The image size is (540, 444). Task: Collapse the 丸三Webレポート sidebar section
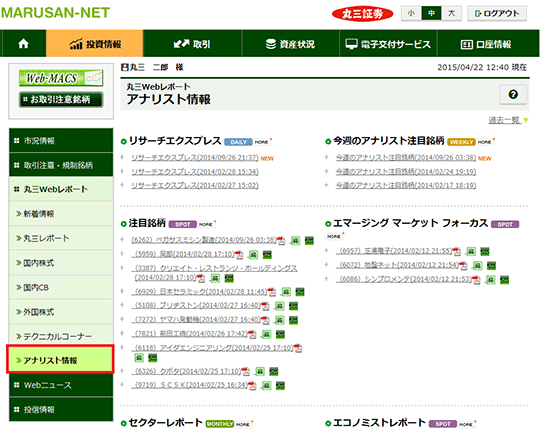(61, 189)
